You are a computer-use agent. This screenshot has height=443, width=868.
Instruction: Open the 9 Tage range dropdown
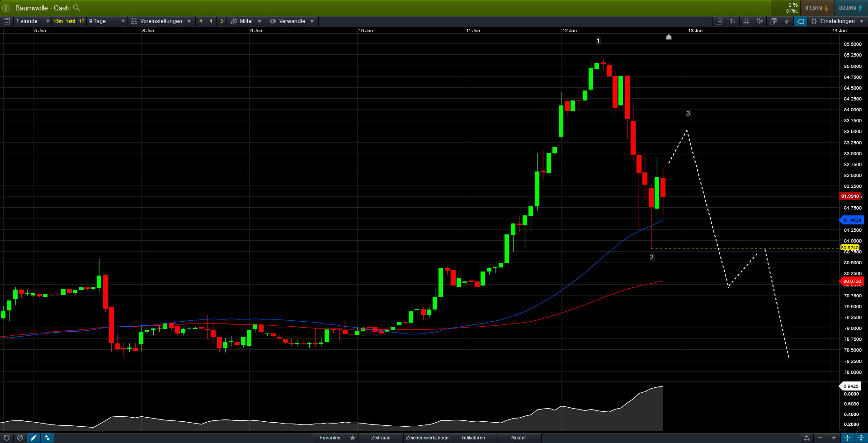click(105, 21)
